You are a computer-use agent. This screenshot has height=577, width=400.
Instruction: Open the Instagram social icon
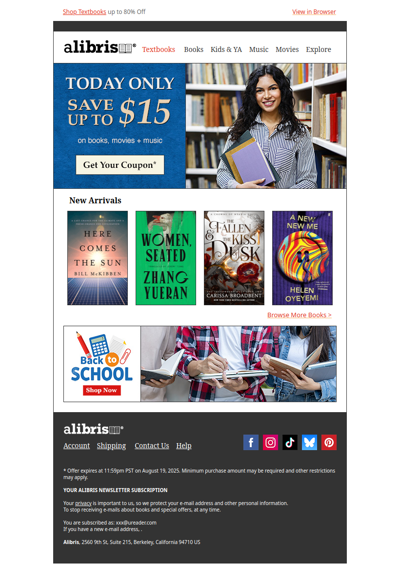pyautogui.click(x=270, y=442)
